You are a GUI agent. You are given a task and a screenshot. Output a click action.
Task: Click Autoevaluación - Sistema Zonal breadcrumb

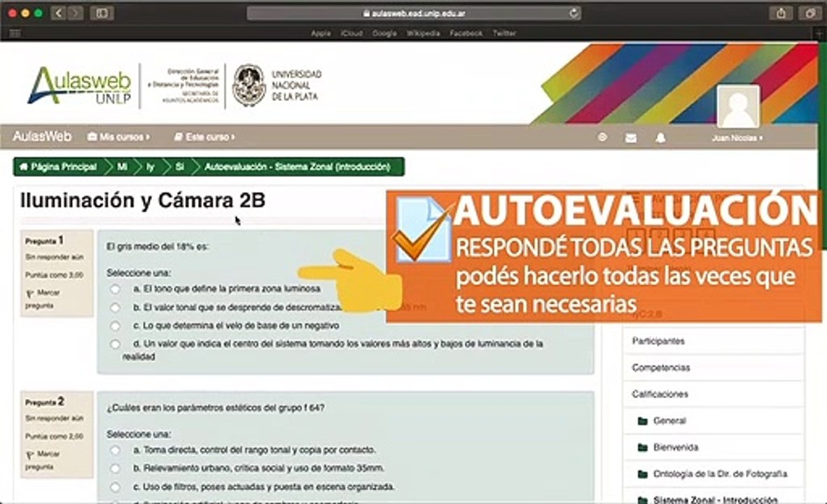(298, 167)
